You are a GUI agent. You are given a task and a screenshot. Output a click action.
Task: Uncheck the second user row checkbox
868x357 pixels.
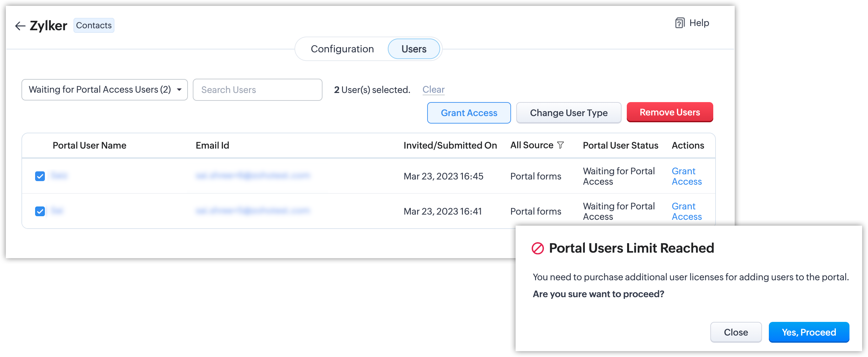click(40, 211)
